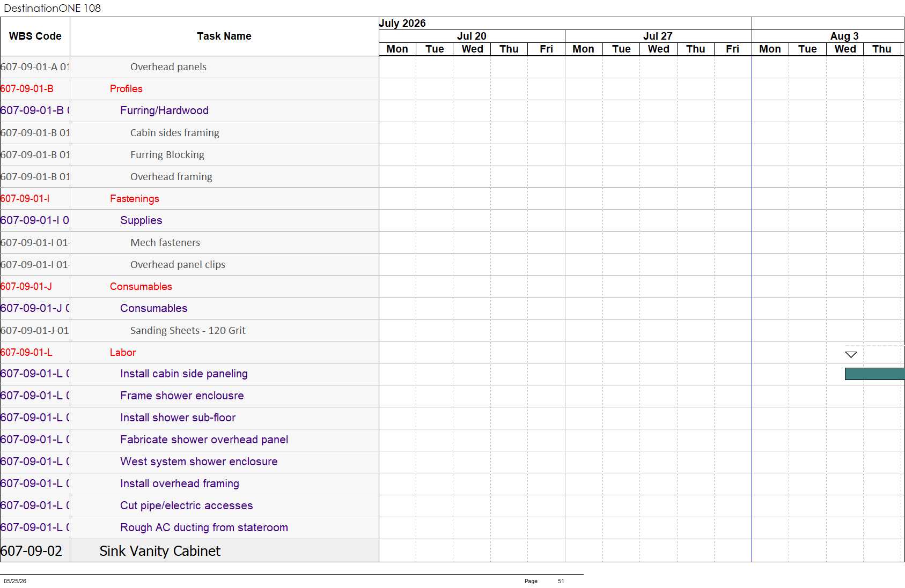905x588 pixels.
Task: Click Mon under the Jul 20 week
Action: pos(398,49)
